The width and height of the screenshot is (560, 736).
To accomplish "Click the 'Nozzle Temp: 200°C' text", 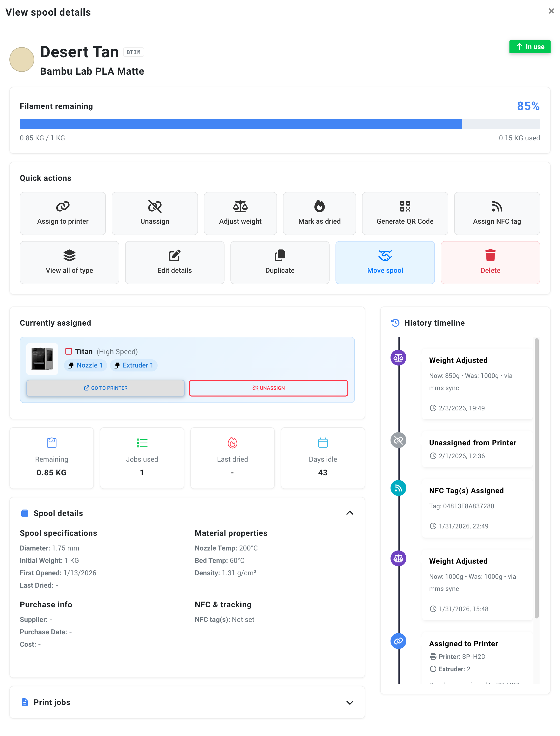I will click(x=226, y=548).
